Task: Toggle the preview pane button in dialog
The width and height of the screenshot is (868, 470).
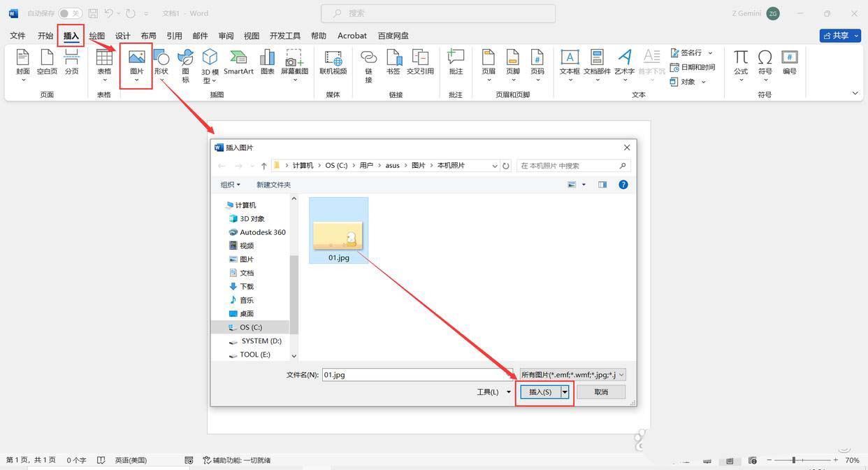Action: [x=602, y=185]
